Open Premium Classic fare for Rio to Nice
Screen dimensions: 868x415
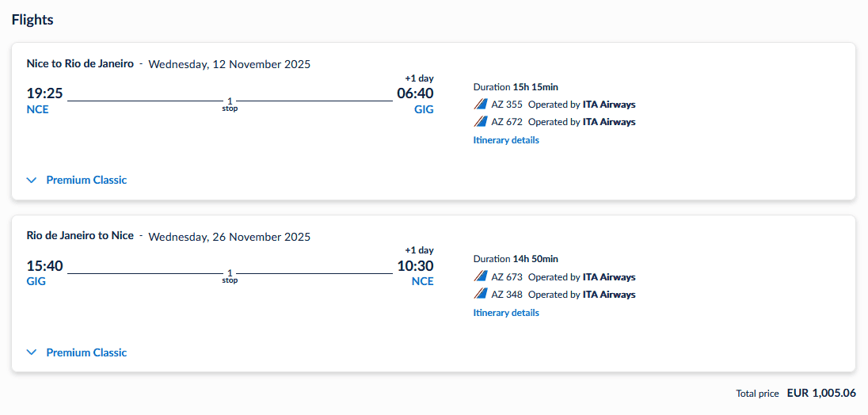tap(86, 353)
